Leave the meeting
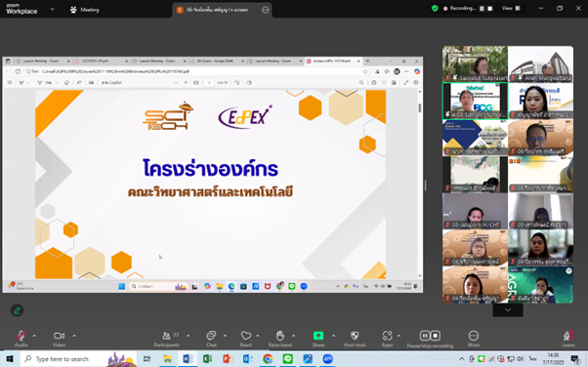Screen dimensions: 588x367 click(568, 339)
